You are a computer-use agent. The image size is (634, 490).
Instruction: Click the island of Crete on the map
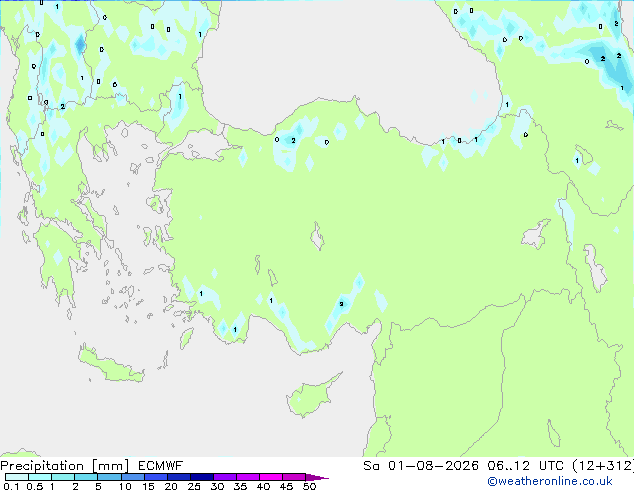[111, 364]
